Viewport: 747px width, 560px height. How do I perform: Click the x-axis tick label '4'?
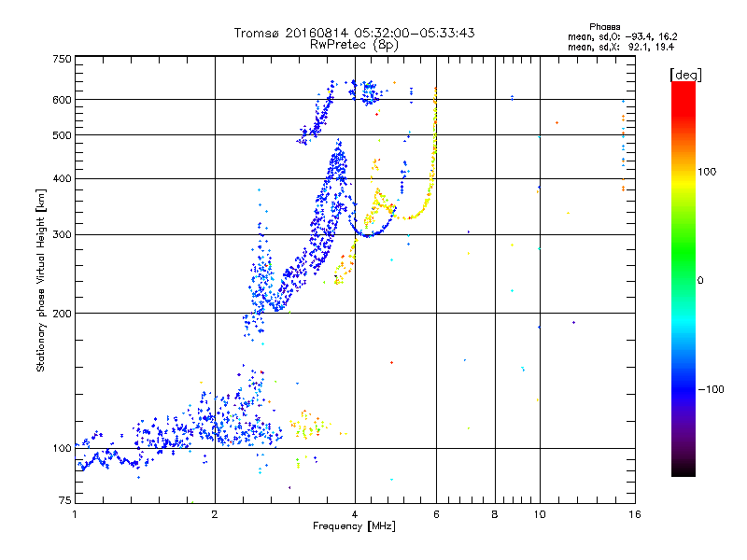point(355,514)
